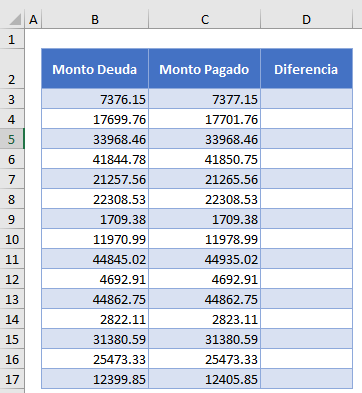The width and height of the screenshot is (362, 393).
Task: Select cell with value 21257.56
Action: (95, 179)
